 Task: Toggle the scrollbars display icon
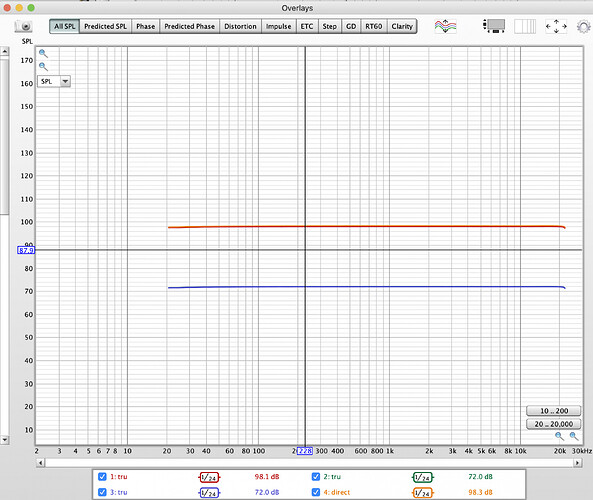(494, 26)
